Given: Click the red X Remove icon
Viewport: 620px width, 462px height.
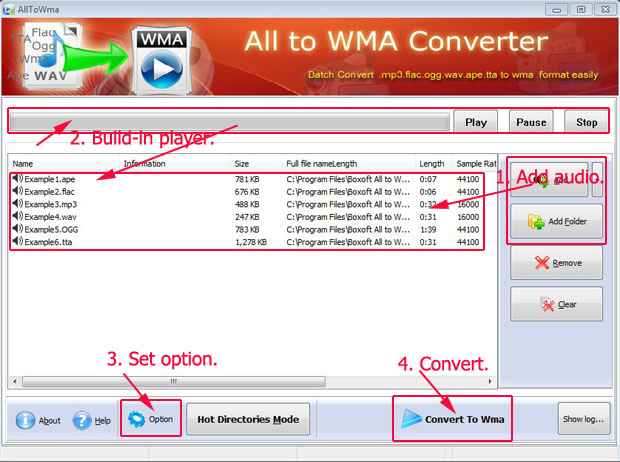Looking at the screenshot, I should [542, 263].
